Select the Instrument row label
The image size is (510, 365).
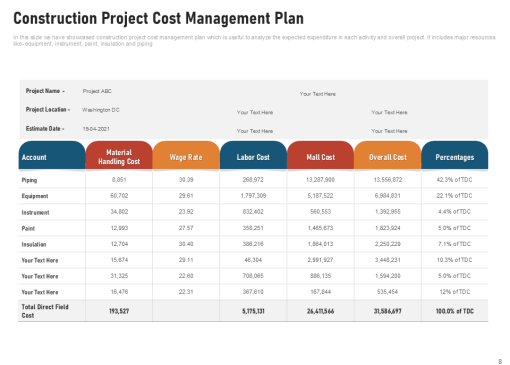pos(35,212)
